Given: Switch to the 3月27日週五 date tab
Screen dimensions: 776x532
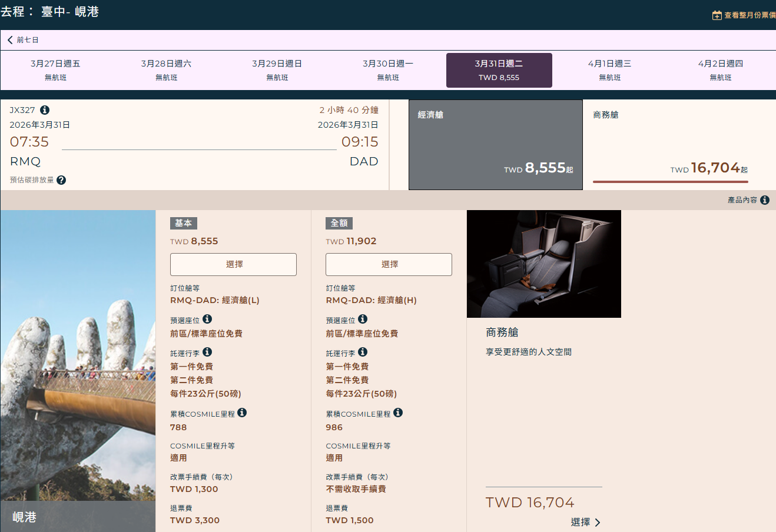Looking at the screenshot, I should (55, 69).
